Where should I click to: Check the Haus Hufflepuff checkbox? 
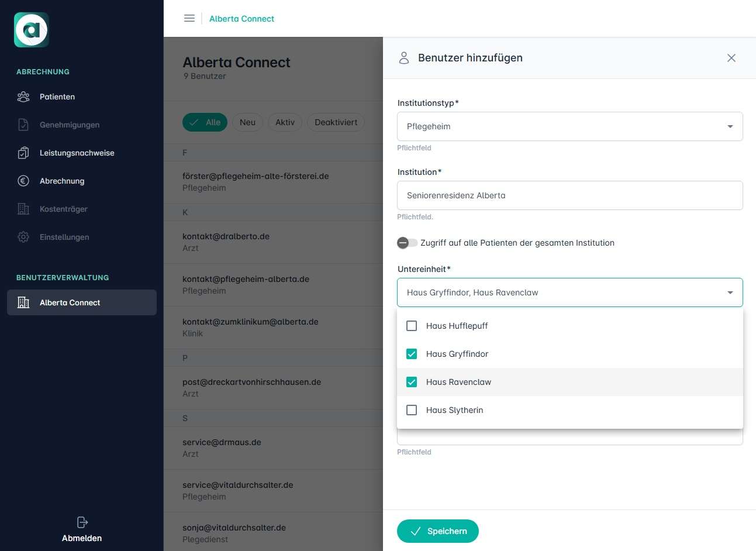412,326
